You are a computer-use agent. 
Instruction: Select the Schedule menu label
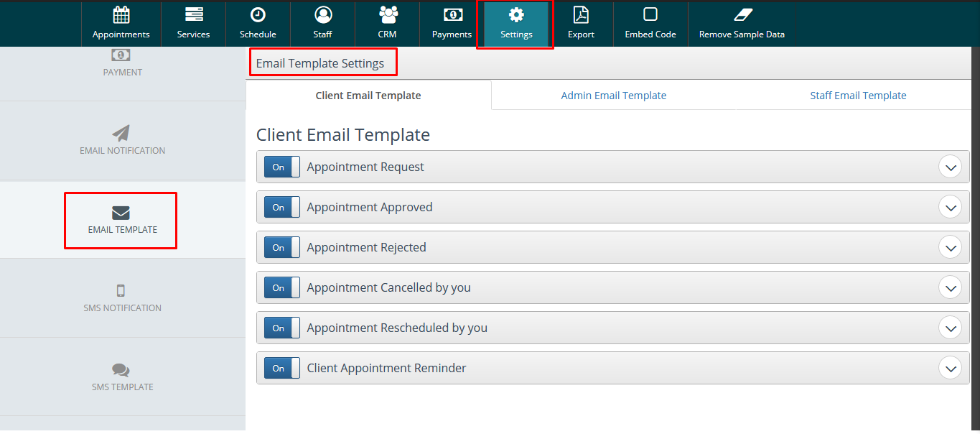tap(258, 34)
